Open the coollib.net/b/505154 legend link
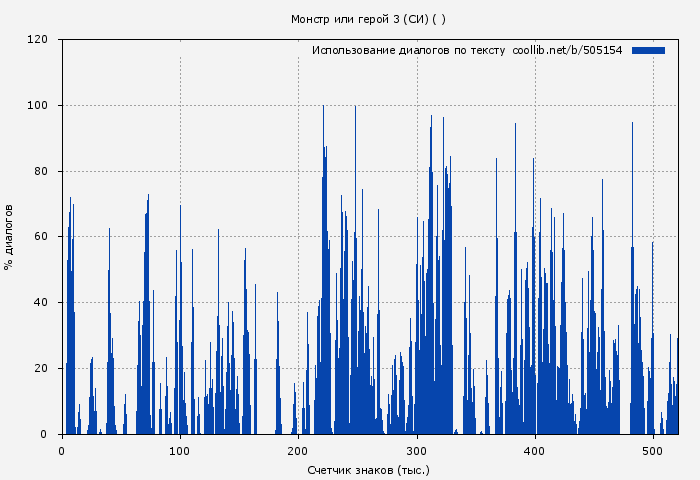700x480 pixels. [x=567, y=50]
